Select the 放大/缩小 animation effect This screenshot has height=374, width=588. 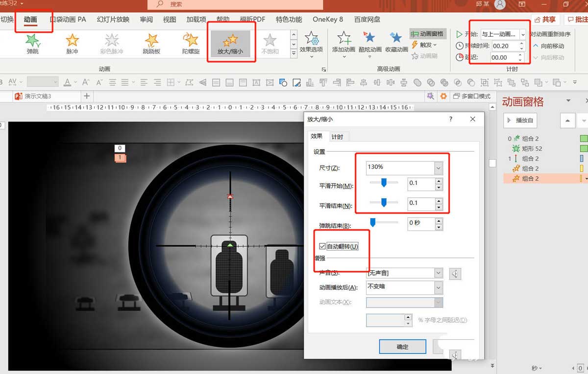click(x=230, y=44)
